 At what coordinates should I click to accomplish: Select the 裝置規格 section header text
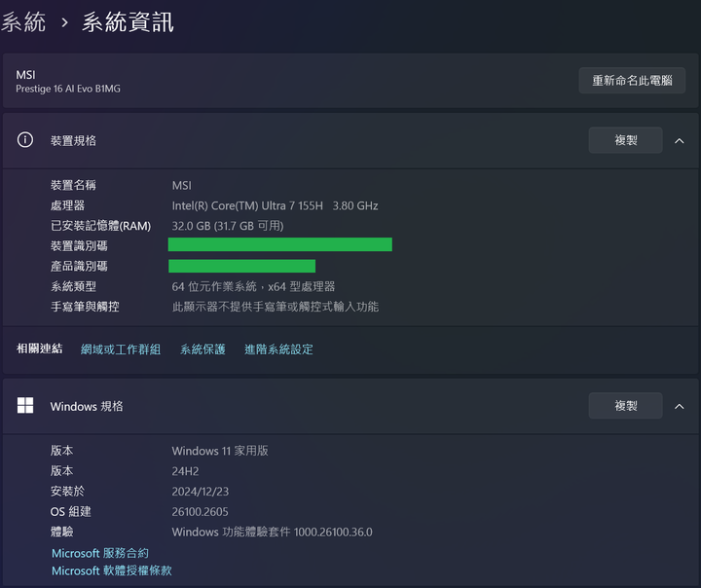[73, 141]
